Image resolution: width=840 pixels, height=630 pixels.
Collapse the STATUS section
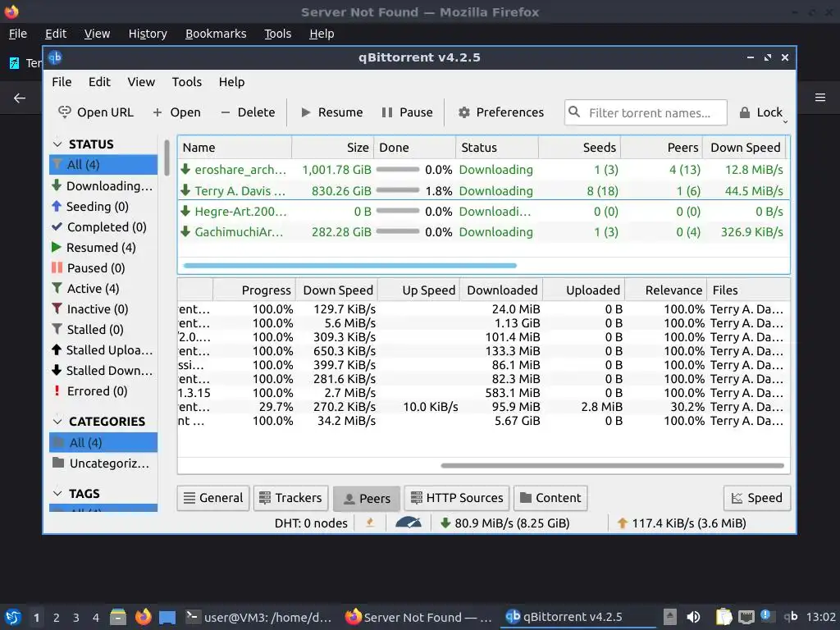[57, 144]
